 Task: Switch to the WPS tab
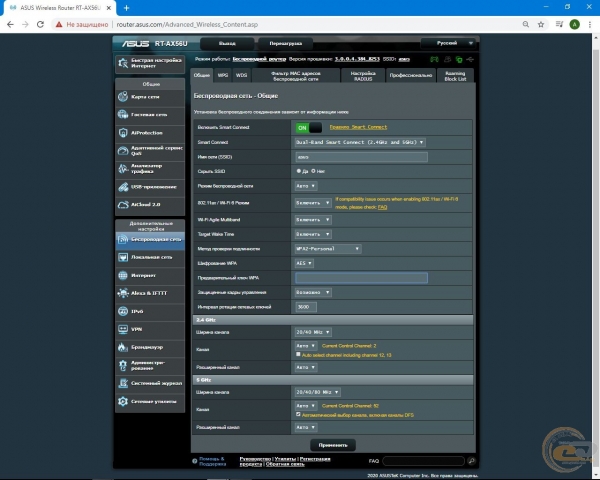(223, 75)
